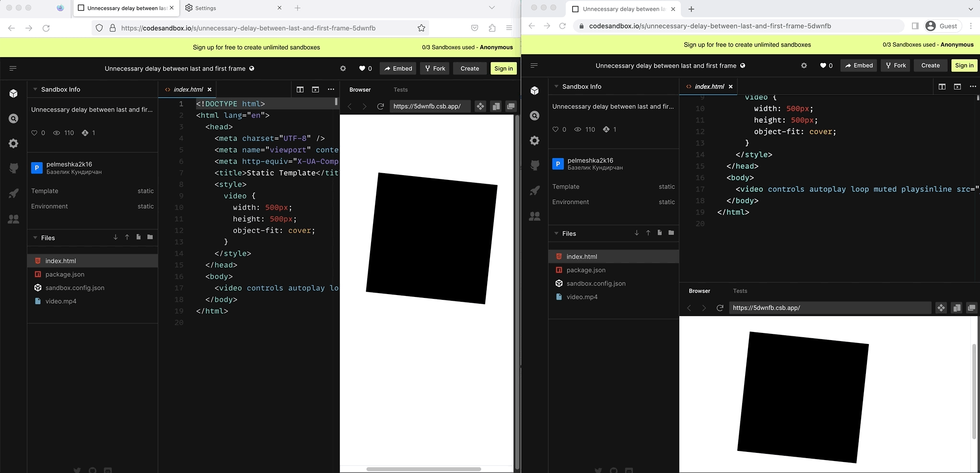The width and height of the screenshot is (980, 473).
Task: Click the new folder icon in Files panel
Action: click(150, 237)
